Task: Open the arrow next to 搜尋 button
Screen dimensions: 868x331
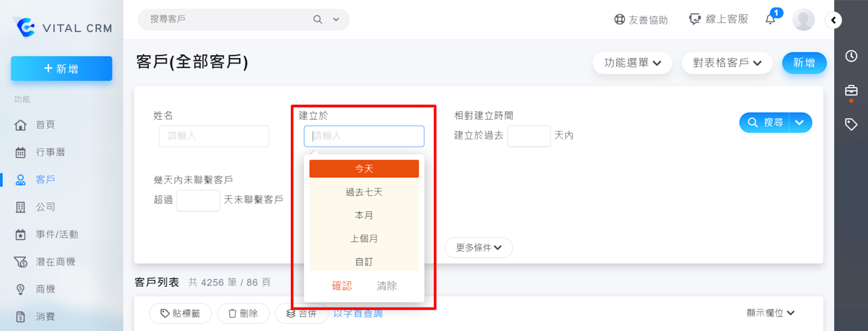Action: click(800, 123)
